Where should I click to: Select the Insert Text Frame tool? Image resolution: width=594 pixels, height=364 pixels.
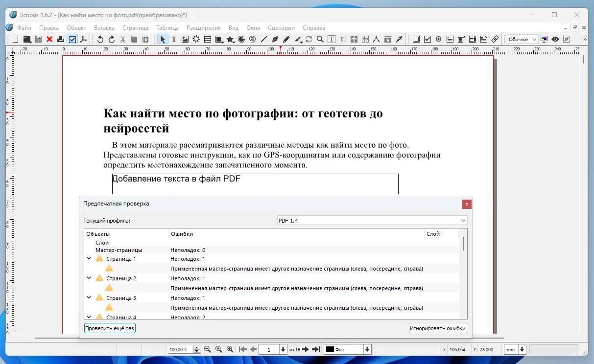point(174,39)
